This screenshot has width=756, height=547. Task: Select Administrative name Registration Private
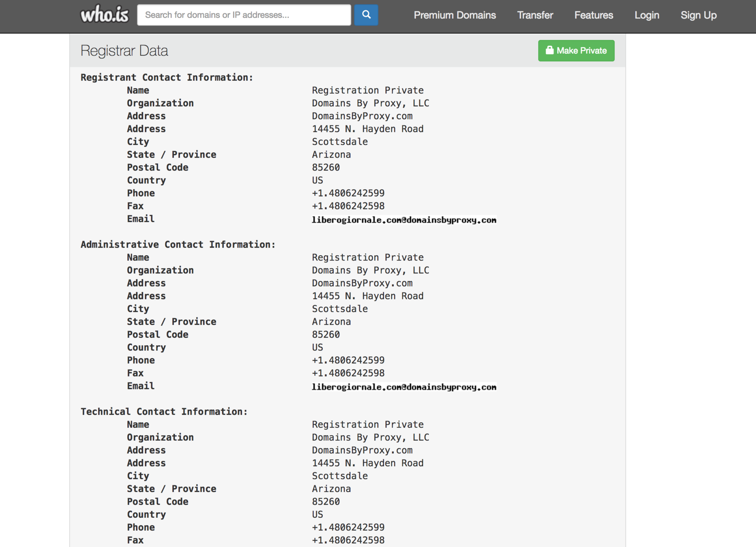pos(367,257)
